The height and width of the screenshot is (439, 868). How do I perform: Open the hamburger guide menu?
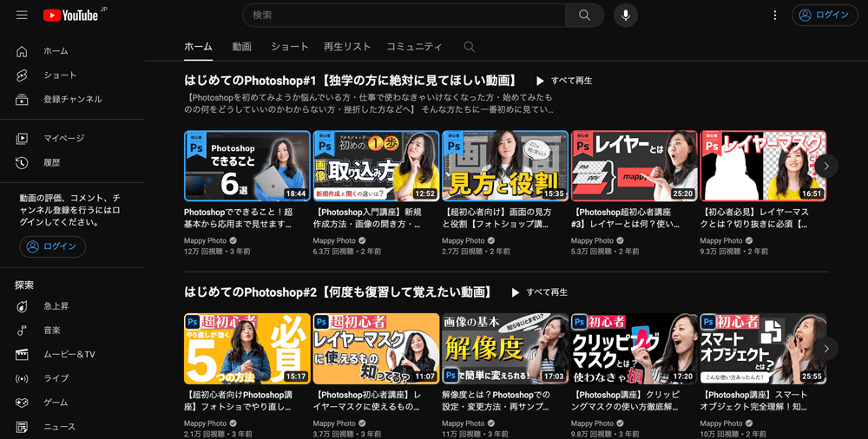coord(22,15)
